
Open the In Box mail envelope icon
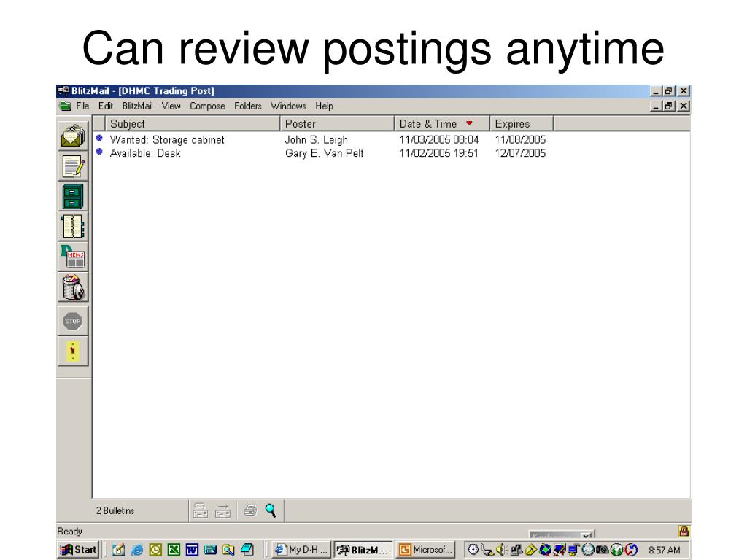[x=73, y=136]
